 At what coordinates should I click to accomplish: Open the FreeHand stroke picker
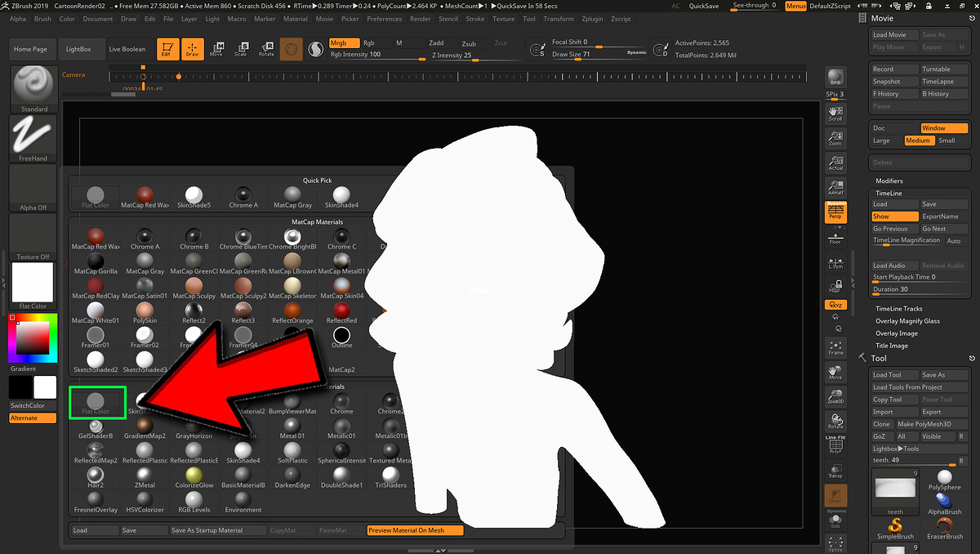tap(33, 136)
